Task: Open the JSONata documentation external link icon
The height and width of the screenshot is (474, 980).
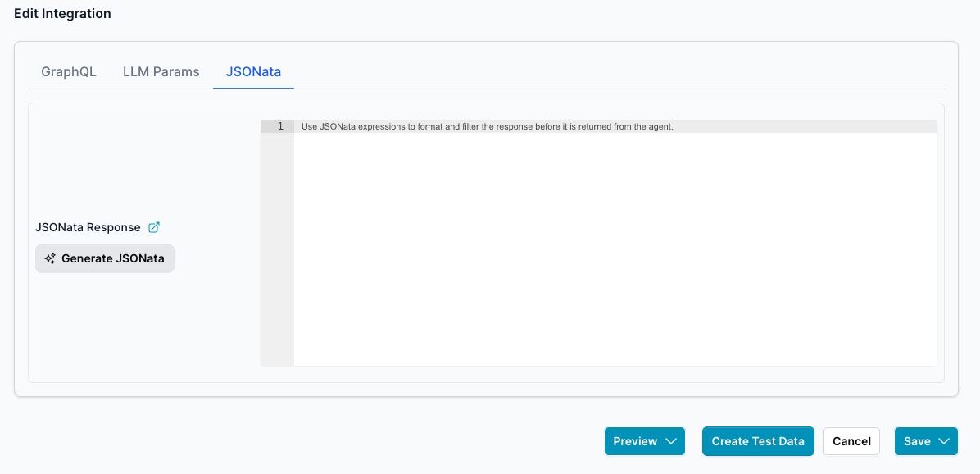Action: (153, 227)
